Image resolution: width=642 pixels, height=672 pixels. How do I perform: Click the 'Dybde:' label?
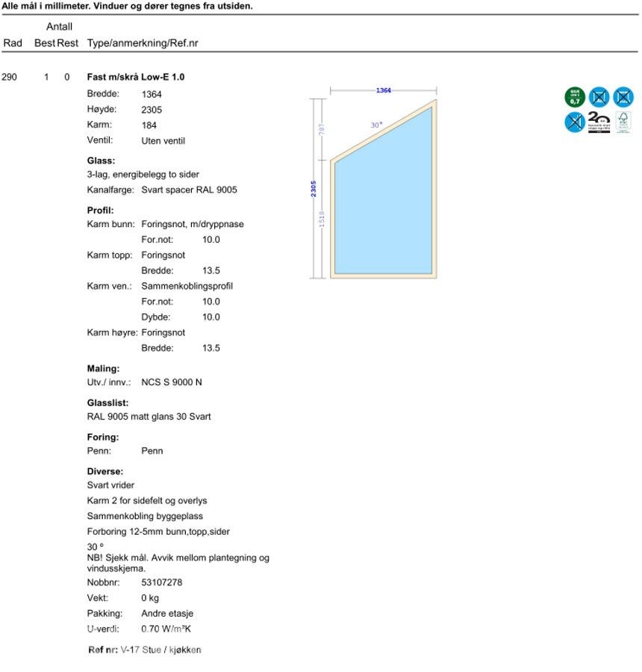(155, 317)
